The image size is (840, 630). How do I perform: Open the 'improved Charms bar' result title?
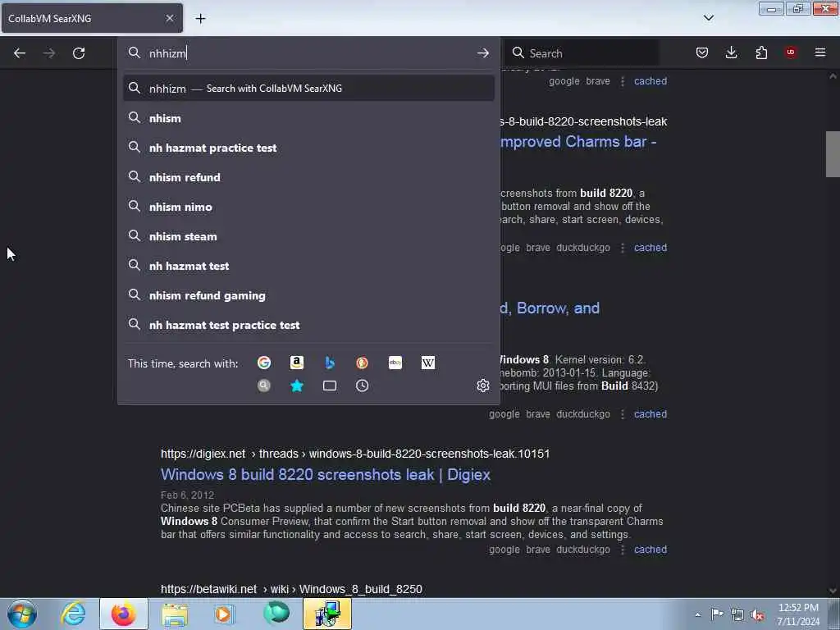pyautogui.click(x=577, y=141)
